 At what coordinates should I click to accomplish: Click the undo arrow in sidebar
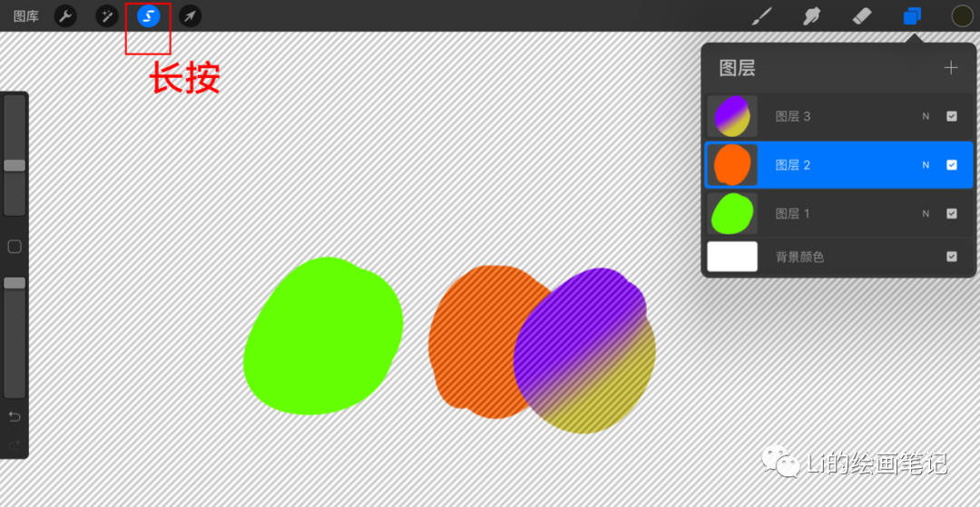[x=15, y=416]
